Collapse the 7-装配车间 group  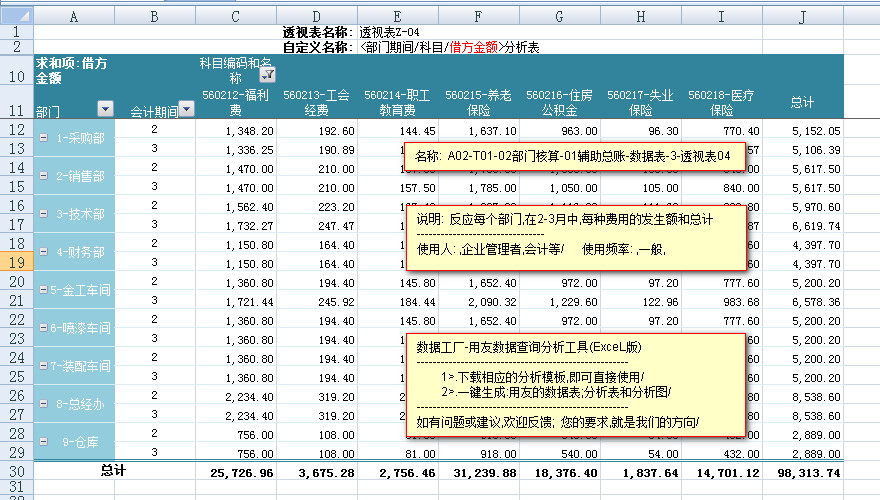tap(43, 366)
